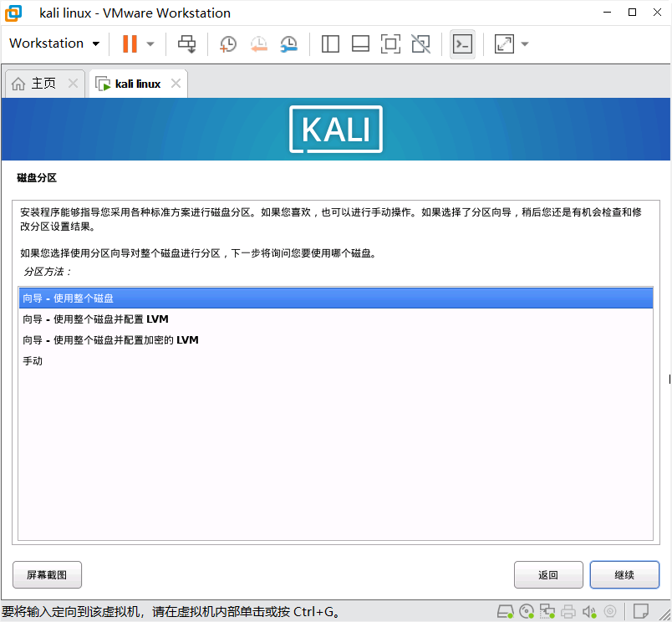672x622 pixels.
Task: Send Ctrl+Alt+Del to the VM
Action: pyautogui.click(x=187, y=43)
